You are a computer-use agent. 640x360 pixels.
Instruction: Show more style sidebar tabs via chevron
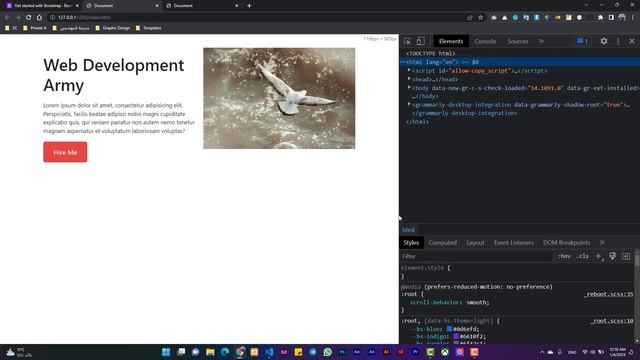(x=602, y=242)
